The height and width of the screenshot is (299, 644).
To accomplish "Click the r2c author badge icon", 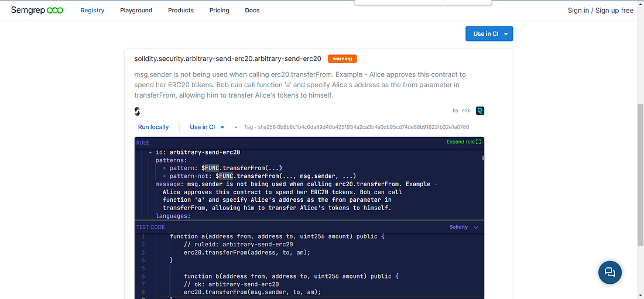I will [x=480, y=111].
